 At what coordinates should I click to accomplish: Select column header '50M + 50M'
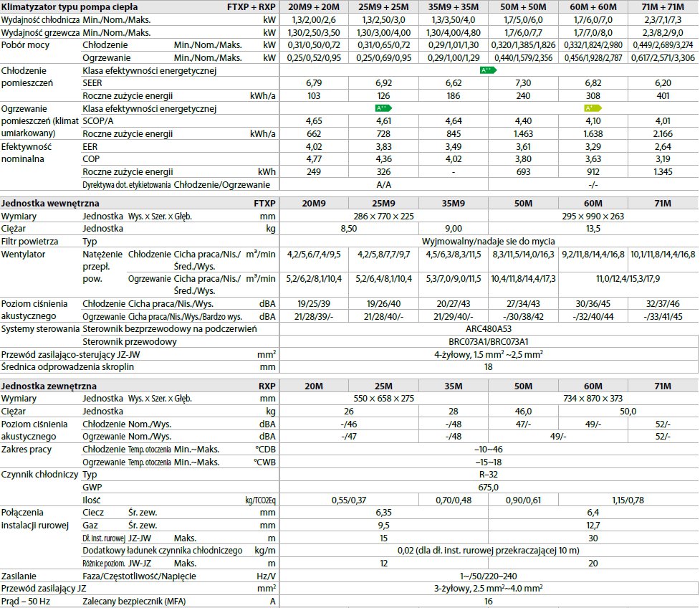523,7
